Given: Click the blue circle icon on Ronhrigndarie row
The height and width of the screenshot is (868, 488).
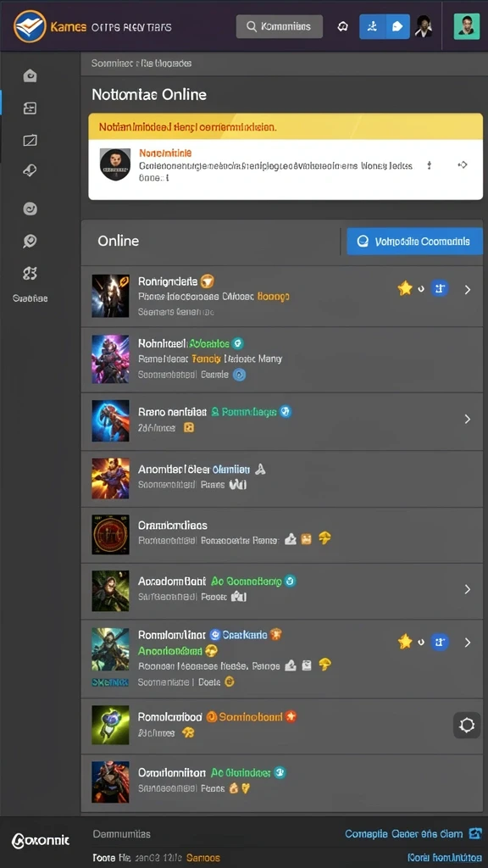Looking at the screenshot, I should click(x=441, y=288).
